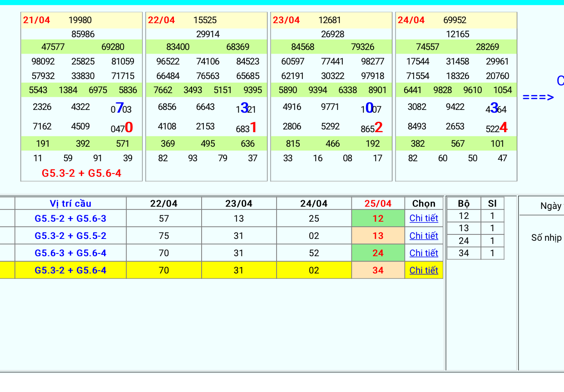This screenshot has width=564, height=392.
Task: Click the blue ===> arrow
Action: click(x=538, y=97)
